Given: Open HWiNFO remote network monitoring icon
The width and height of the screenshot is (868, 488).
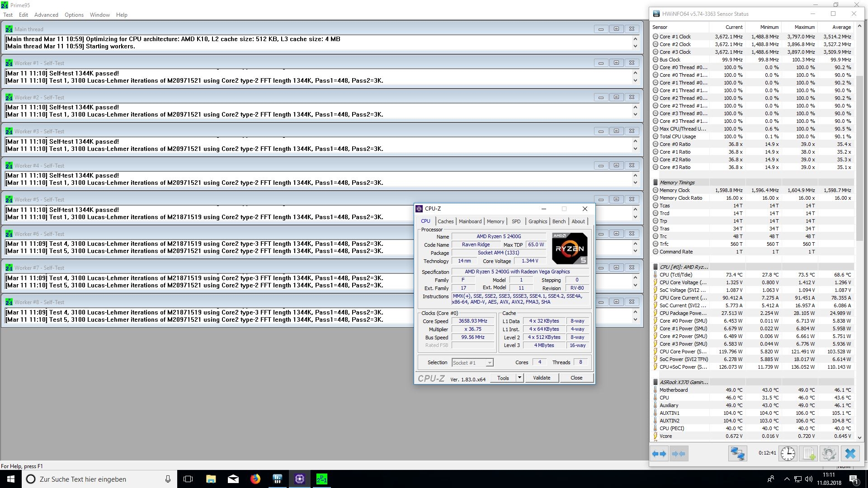Looking at the screenshot, I should (737, 454).
